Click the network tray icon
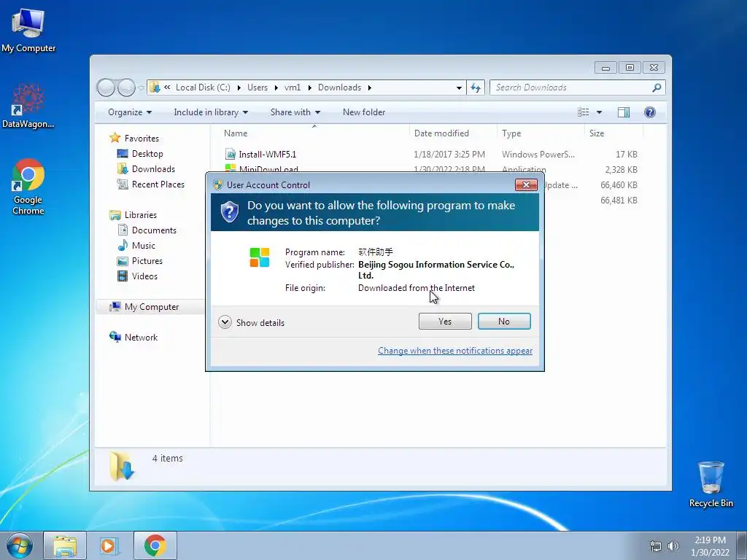The width and height of the screenshot is (747, 560). coord(656,546)
